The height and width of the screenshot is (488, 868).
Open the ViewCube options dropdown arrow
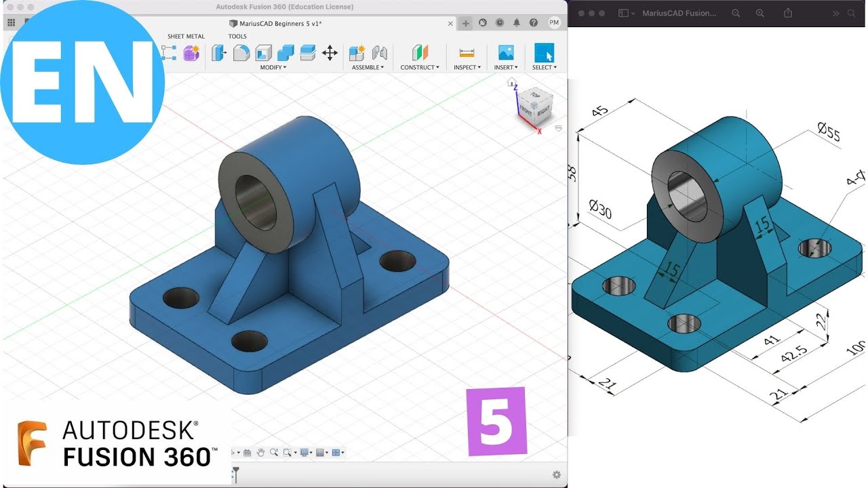coord(559,127)
